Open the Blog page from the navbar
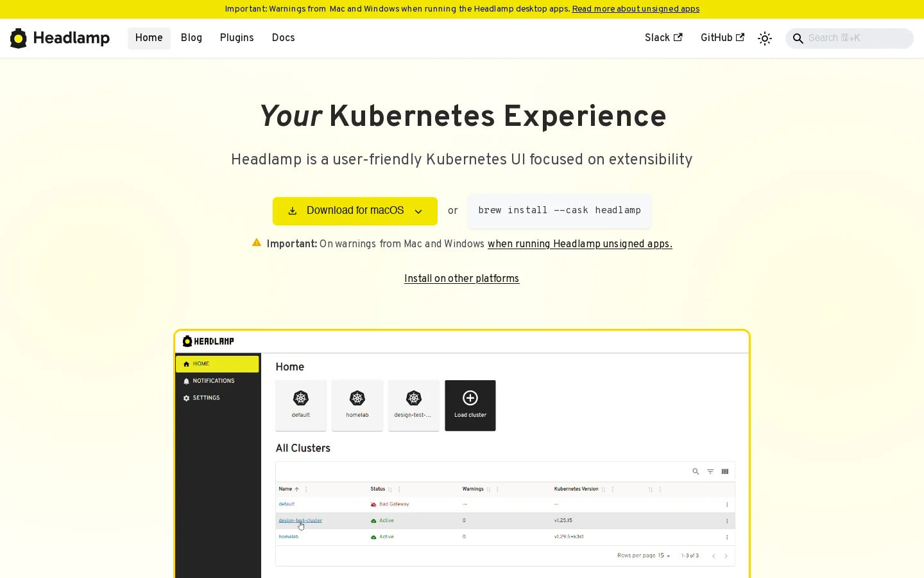The height and width of the screenshot is (578, 924). pos(191,39)
